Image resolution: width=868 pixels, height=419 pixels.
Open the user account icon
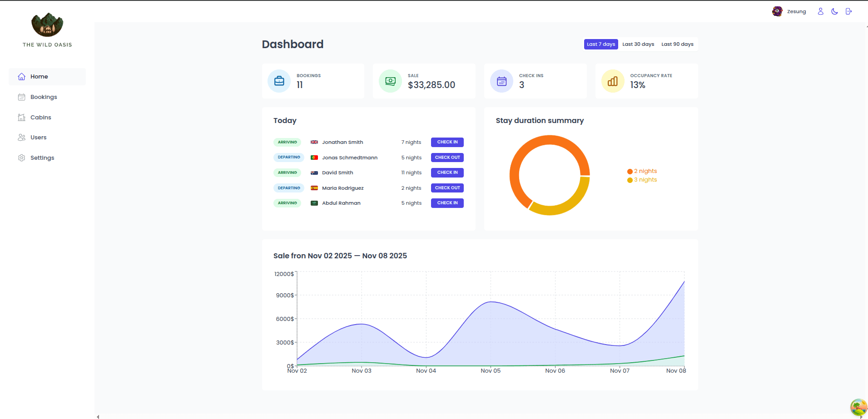(x=820, y=11)
